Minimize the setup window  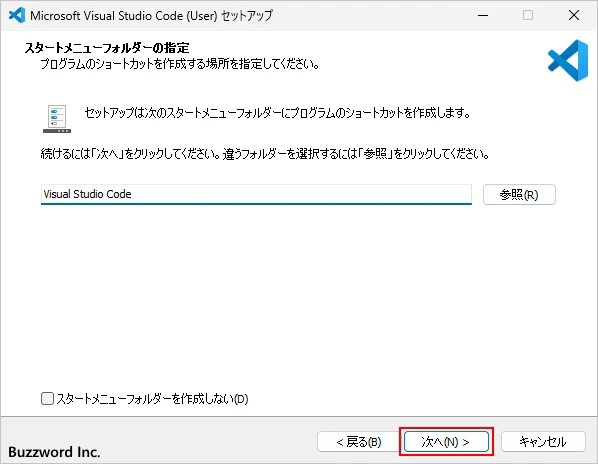coord(483,15)
